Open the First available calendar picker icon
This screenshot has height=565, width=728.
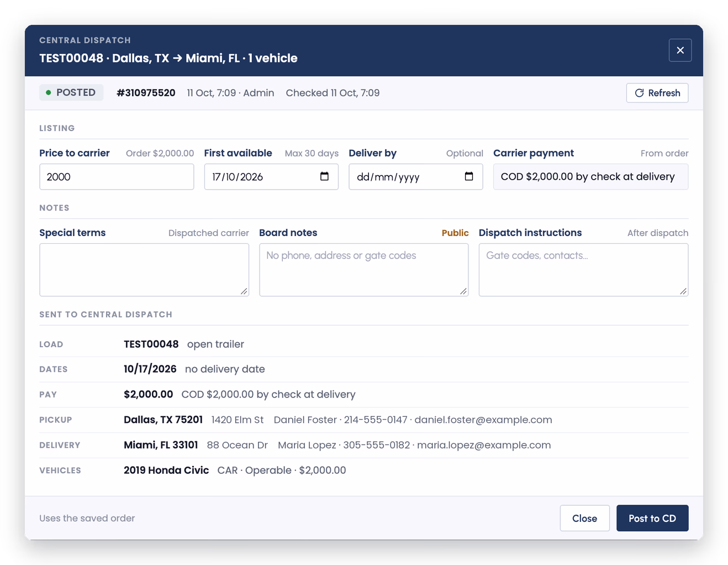click(x=324, y=176)
